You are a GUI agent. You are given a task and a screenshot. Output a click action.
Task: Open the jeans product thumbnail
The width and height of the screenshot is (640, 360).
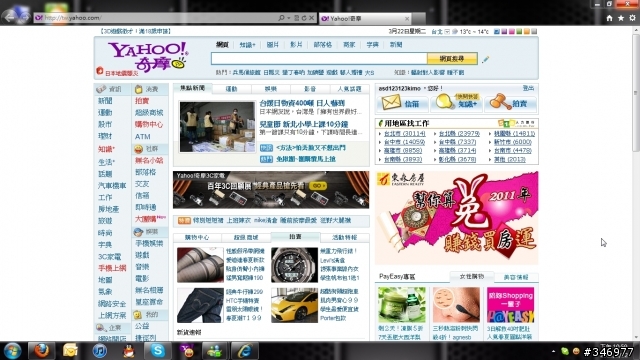(200, 305)
